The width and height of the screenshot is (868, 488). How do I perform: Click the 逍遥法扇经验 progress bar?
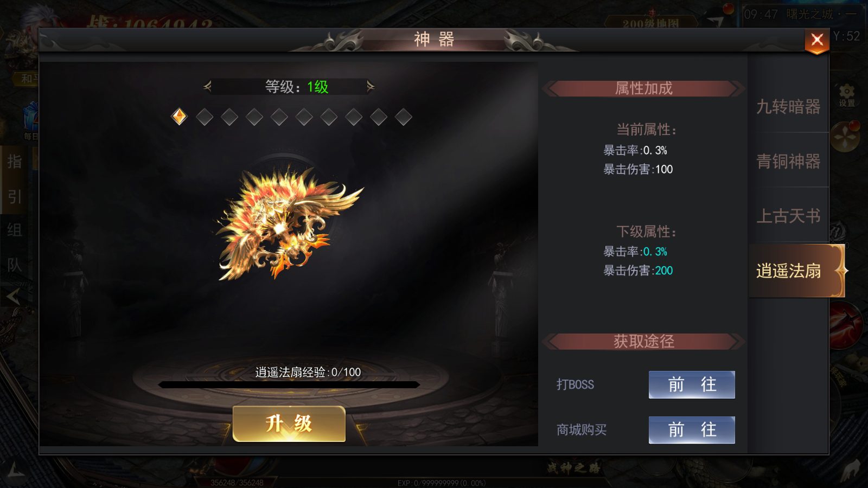click(289, 384)
